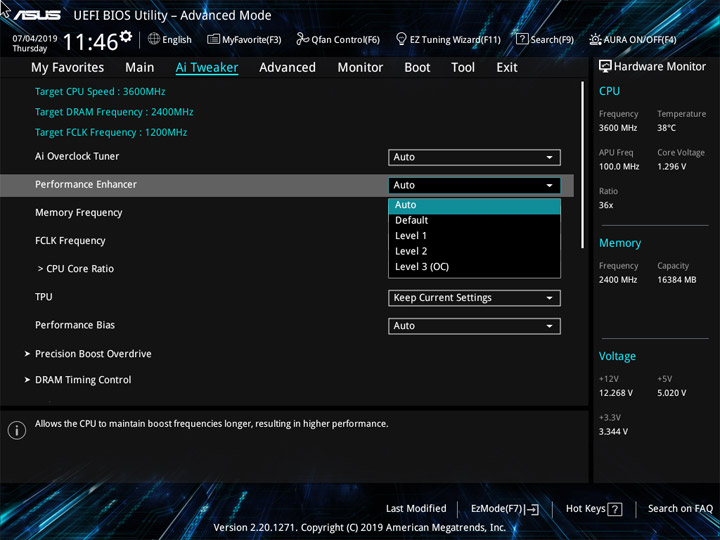The height and width of the screenshot is (540, 720).
Task: Go to the Exit tab
Action: click(507, 68)
